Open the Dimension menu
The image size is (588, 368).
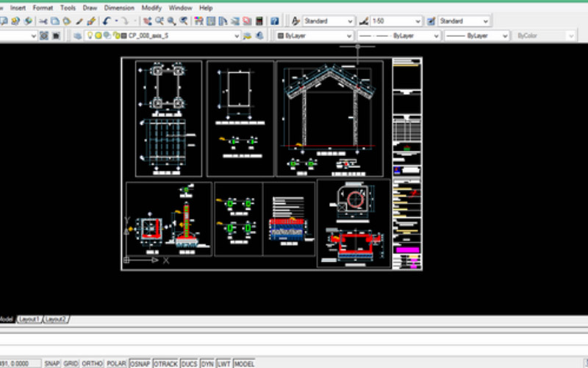119,7
